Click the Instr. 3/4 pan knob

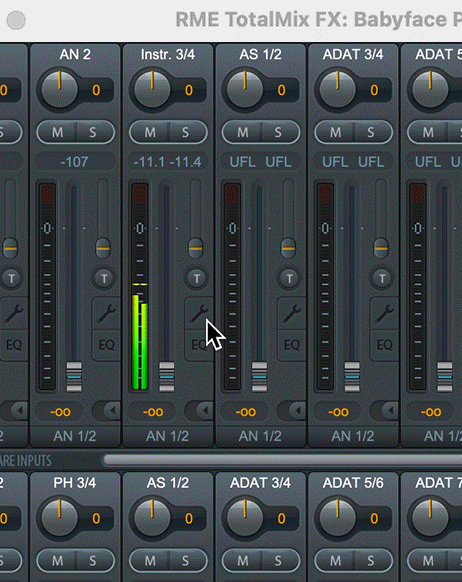point(152,89)
